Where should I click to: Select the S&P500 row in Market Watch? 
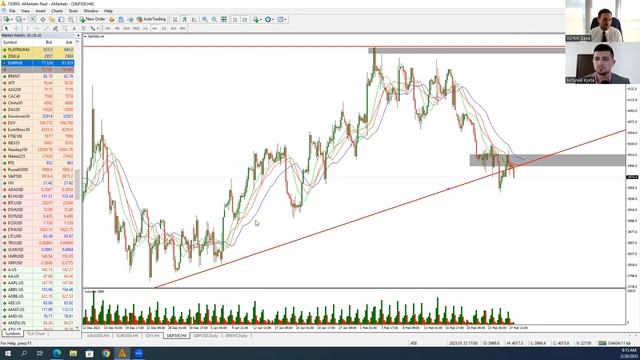pos(38,176)
